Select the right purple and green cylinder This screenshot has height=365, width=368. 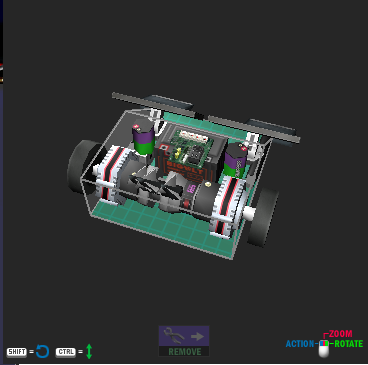[x=235, y=160]
